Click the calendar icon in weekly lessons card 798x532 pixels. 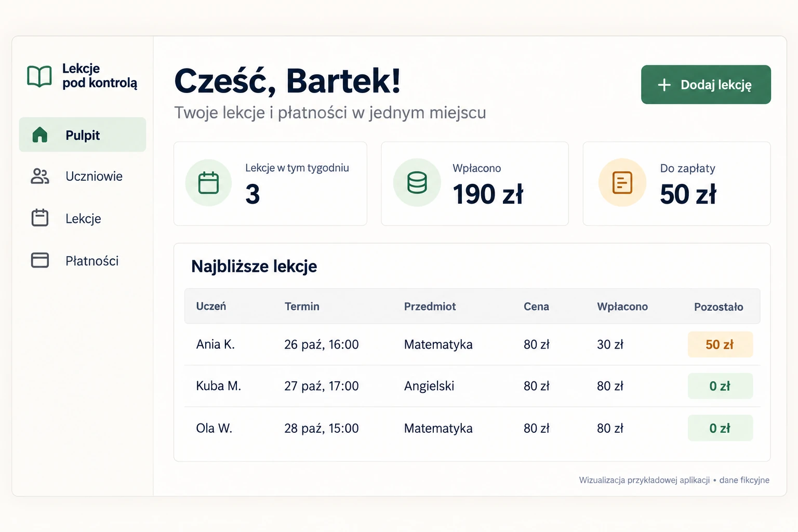point(208,183)
